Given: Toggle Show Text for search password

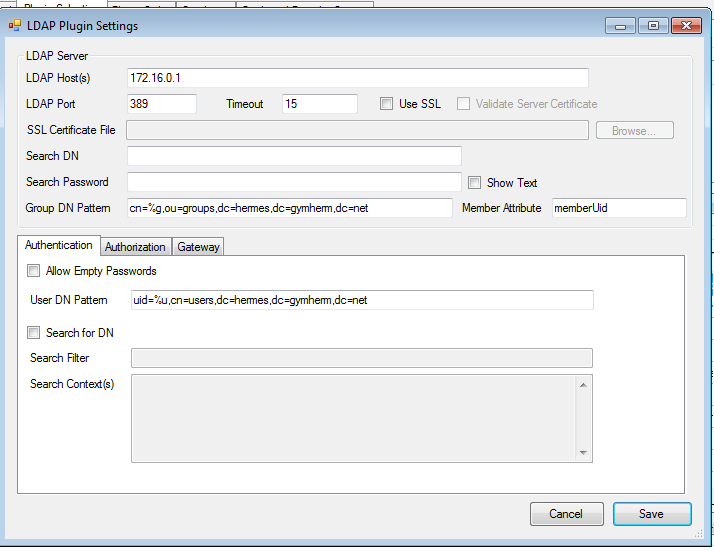Looking at the screenshot, I should (475, 182).
